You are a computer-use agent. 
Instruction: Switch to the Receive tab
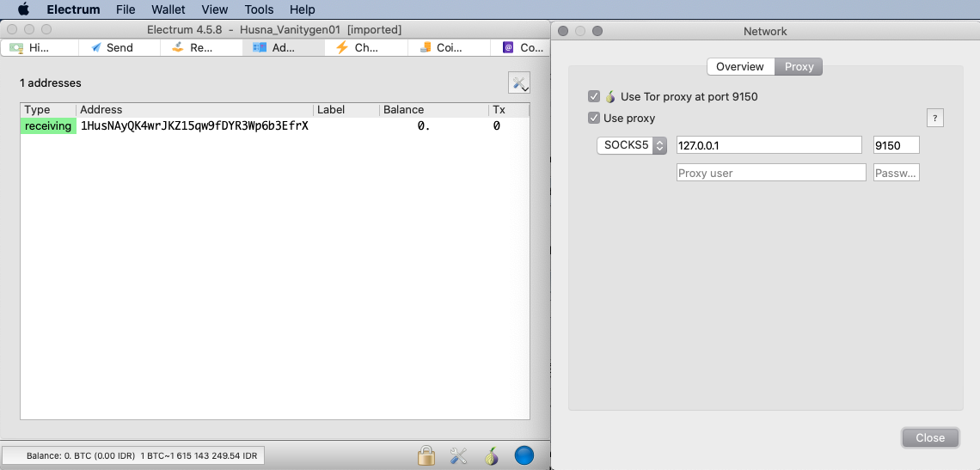coord(201,47)
